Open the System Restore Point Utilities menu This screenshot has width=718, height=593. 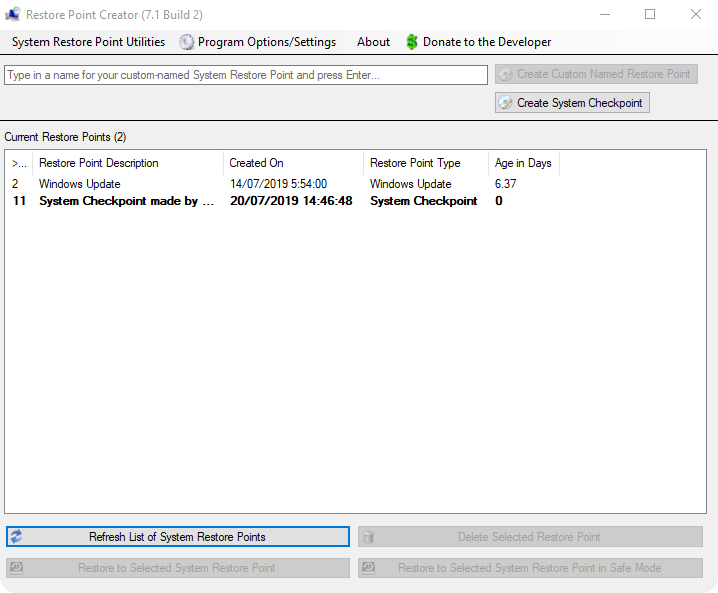88,42
